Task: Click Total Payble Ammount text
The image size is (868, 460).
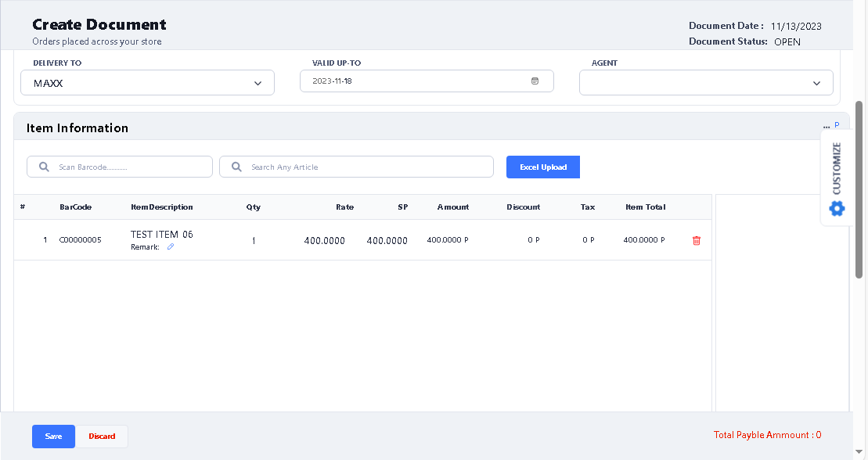Action: [767, 435]
